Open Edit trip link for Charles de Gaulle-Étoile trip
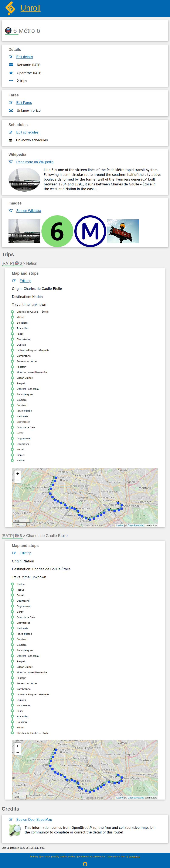This screenshot has width=170, height=868. click(x=25, y=553)
